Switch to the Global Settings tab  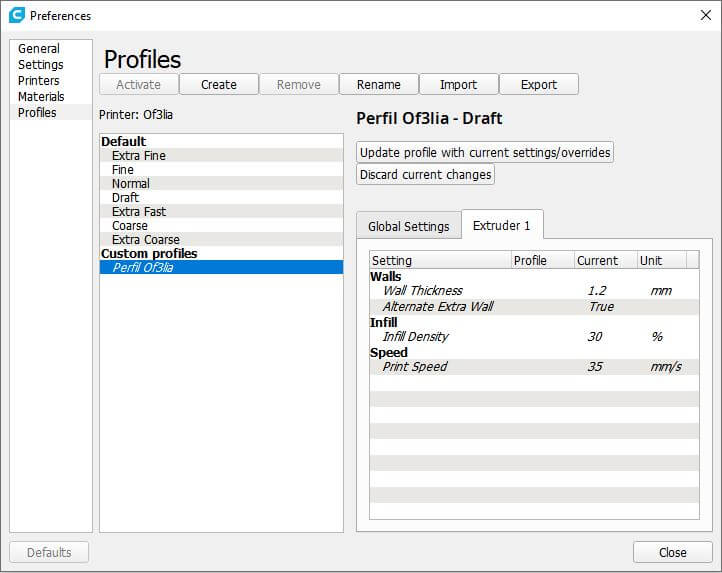[408, 226]
